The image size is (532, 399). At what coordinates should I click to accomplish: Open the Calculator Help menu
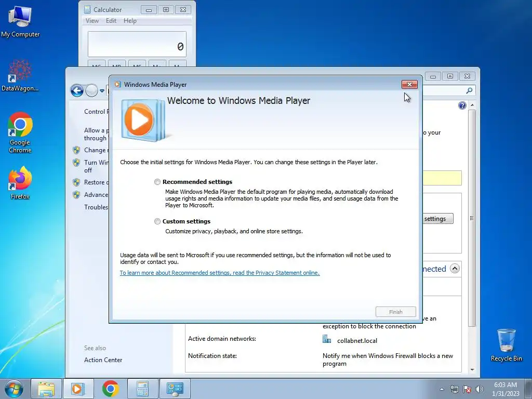[x=130, y=21]
